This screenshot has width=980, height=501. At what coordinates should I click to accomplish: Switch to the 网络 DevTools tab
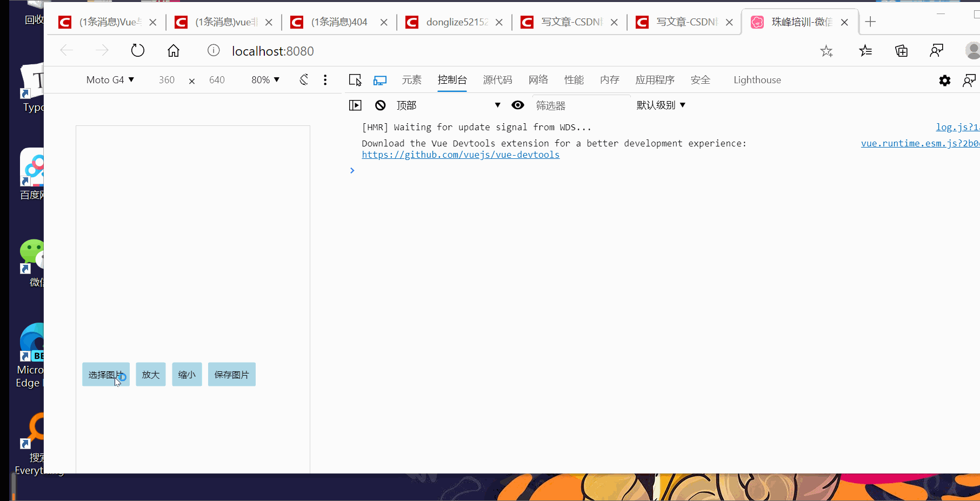point(538,79)
